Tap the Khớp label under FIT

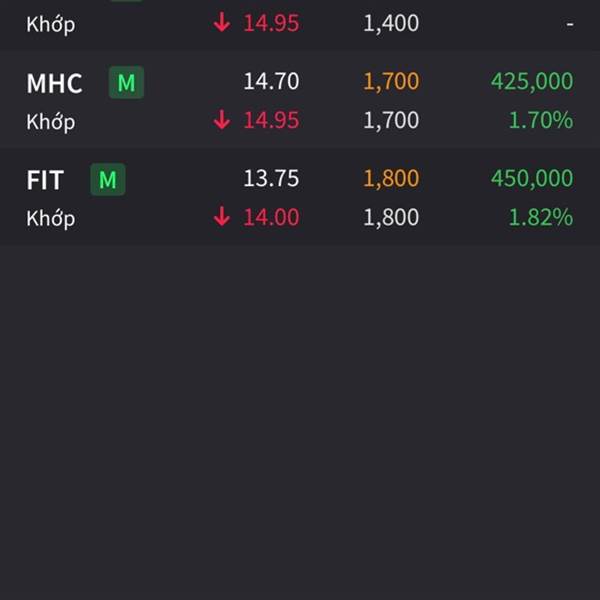click(51, 218)
